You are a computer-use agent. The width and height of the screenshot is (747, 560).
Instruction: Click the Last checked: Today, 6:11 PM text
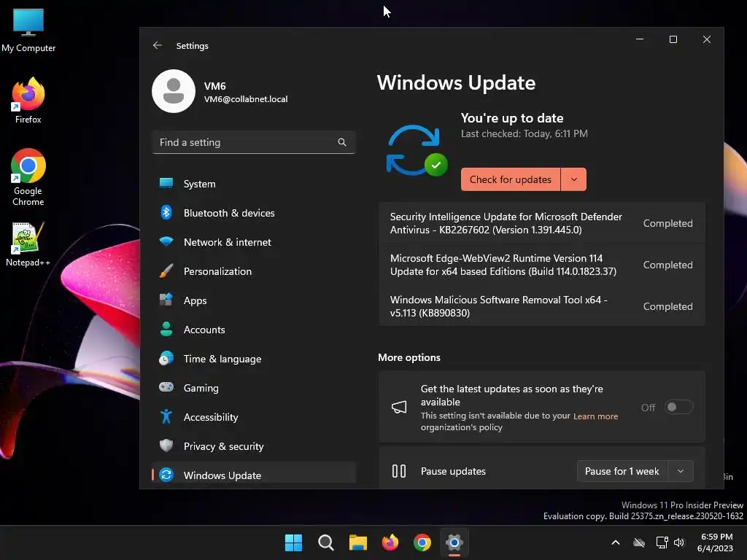[524, 134]
